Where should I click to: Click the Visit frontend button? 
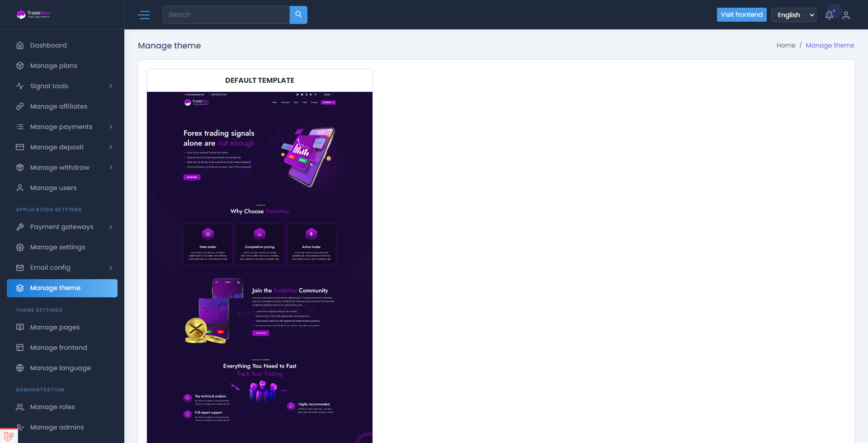tap(741, 15)
